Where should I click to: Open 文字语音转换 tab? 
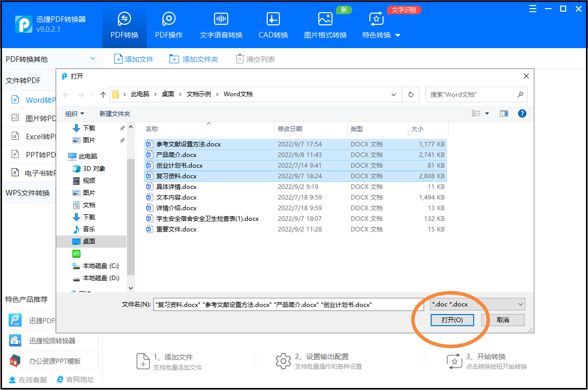[x=221, y=25]
